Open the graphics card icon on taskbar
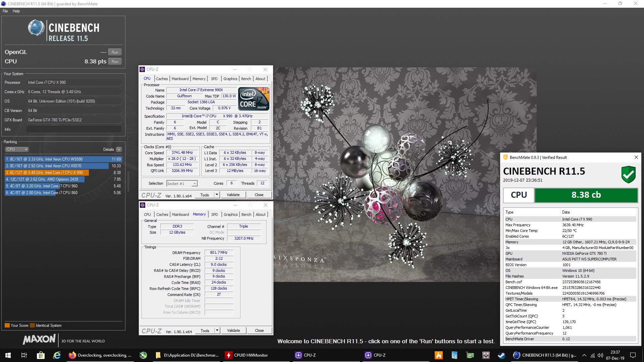This screenshot has height=362, width=644. pyautogui.click(x=470, y=355)
